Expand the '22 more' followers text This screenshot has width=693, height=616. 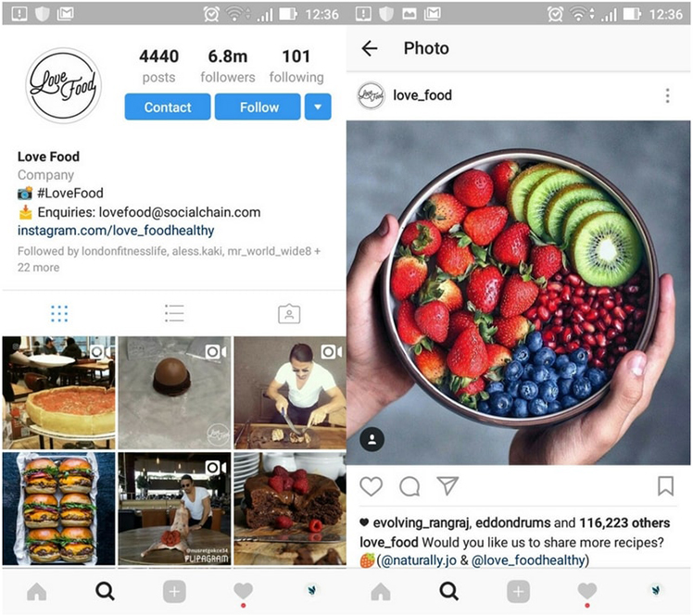[39, 268]
